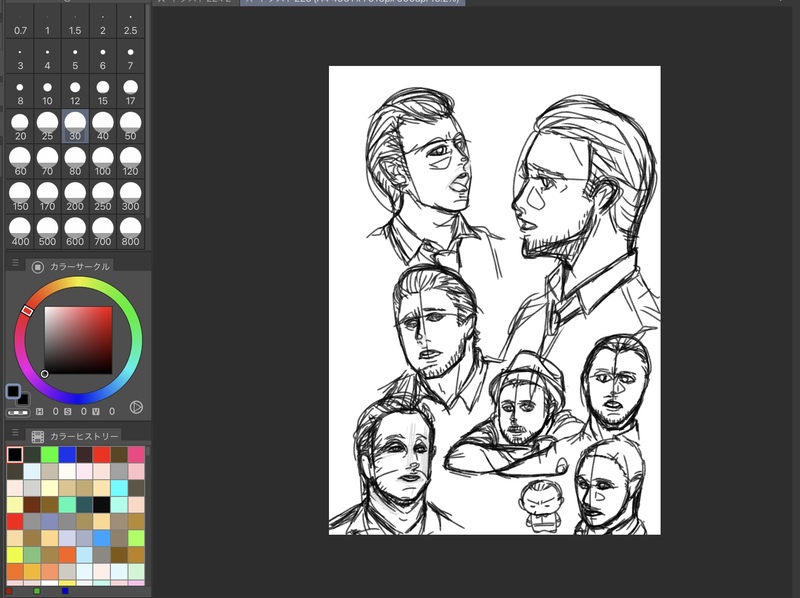The height and width of the screenshot is (598, 800).
Task: Click the Color History filmstrip icon
Action: pos(38,436)
